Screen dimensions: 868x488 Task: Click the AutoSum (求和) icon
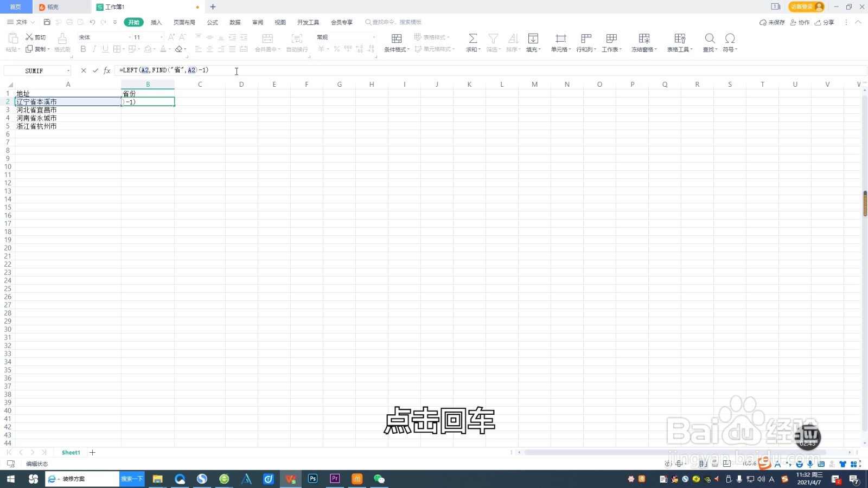click(x=473, y=38)
